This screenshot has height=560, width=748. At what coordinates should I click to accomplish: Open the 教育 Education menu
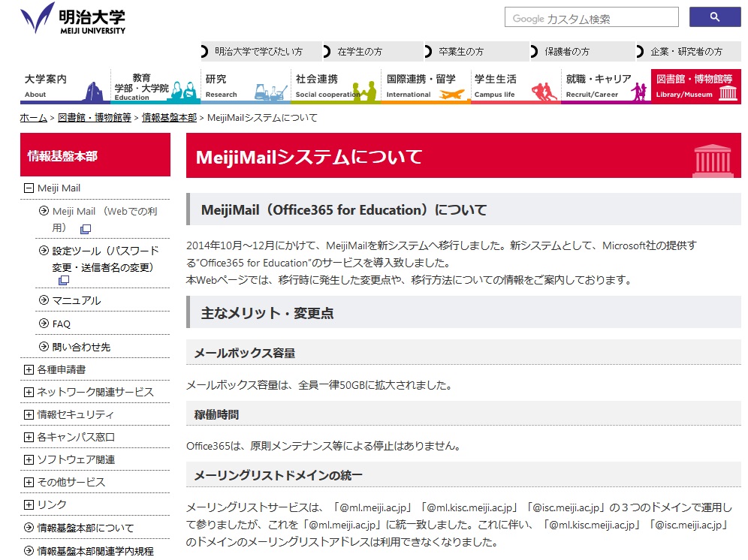155,86
